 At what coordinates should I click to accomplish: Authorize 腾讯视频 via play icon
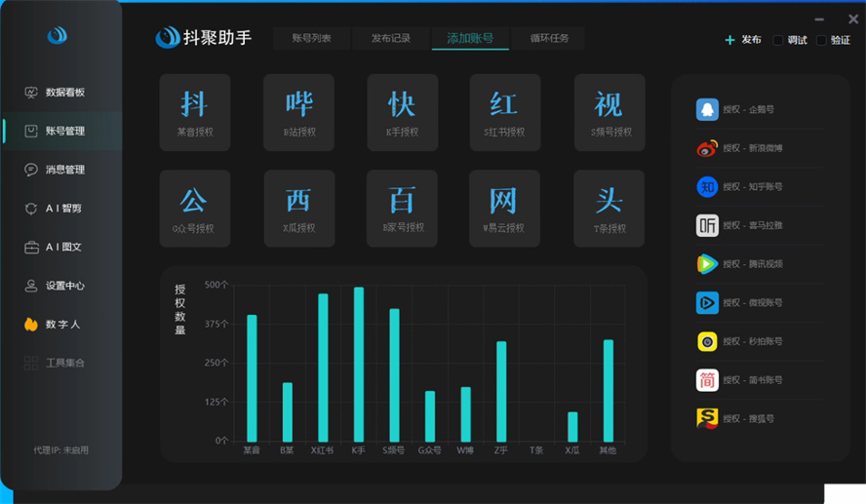(707, 264)
